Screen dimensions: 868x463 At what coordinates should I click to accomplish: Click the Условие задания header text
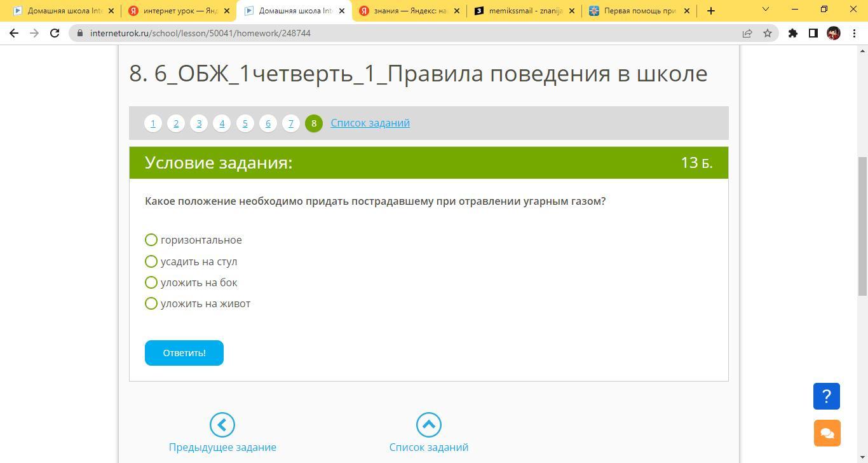click(219, 163)
